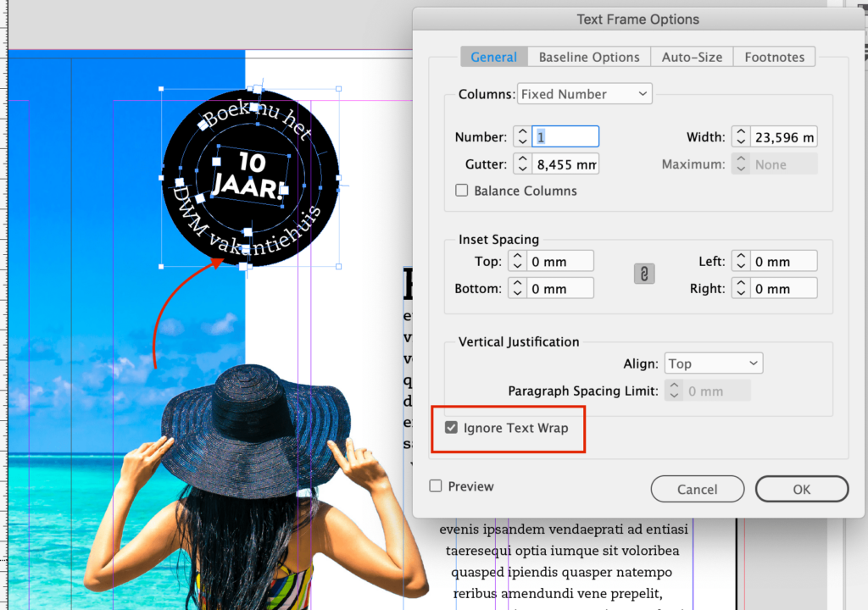Screen dimensions: 868x610
Task: Click the Gutter value input field
Action: pyautogui.click(x=566, y=165)
